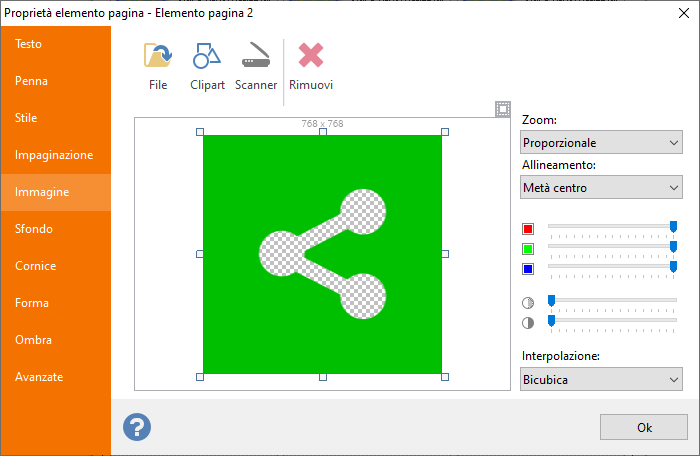Open the Zoom Proporzionale dropdown
Viewport: 700px width, 456px height.
click(x=601, y=142)
